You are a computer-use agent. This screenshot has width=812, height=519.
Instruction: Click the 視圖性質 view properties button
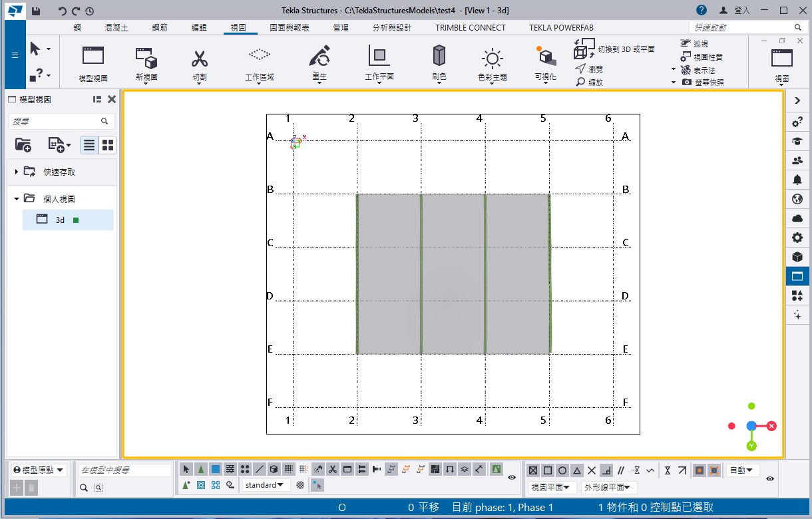coord(707,57)
